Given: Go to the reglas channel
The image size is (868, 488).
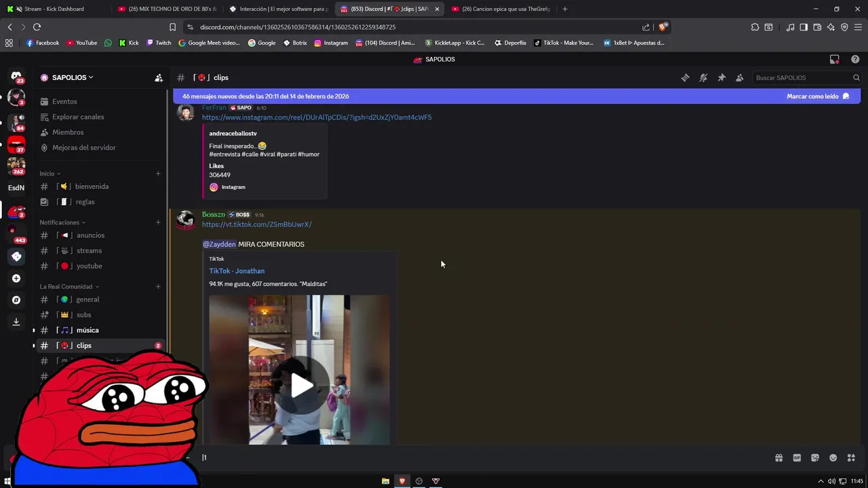Looking at the screenshot, I should coord(100,202).
